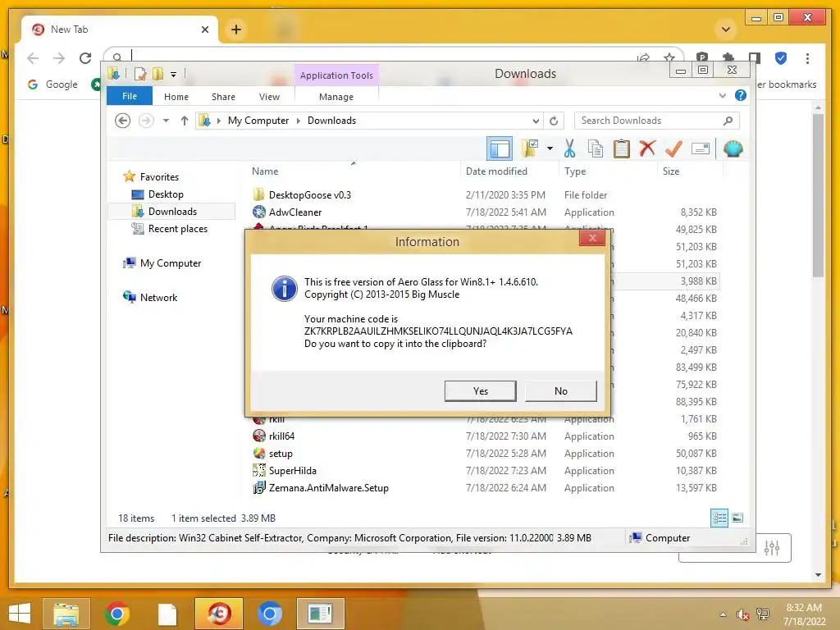This screenshot has width=840, height=630.
Task: Click the Properties icon in quick access toolbar
Action: tap(139, 74)
